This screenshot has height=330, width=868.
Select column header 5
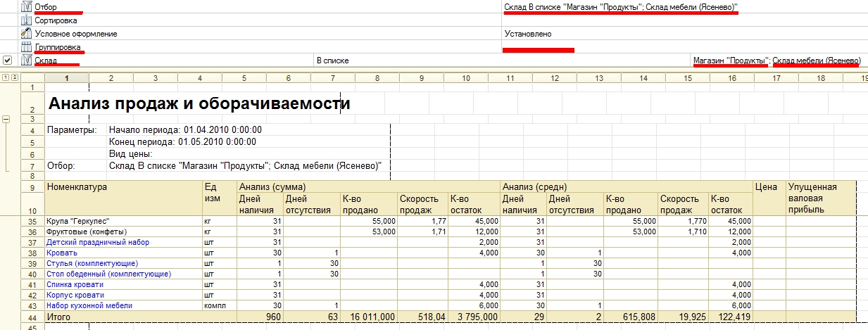pyautogui.click(x=244, y=78)
